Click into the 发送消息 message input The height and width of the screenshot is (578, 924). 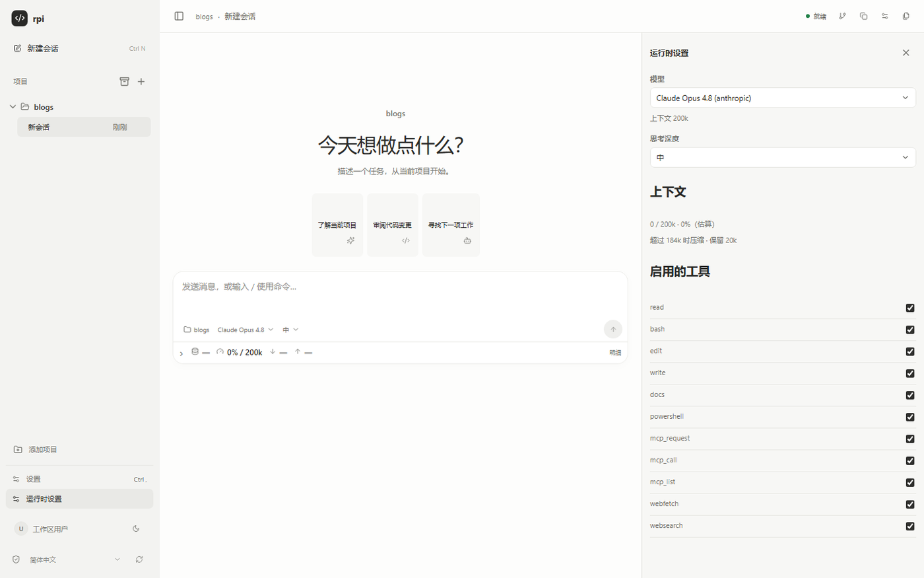coord(400,295)
